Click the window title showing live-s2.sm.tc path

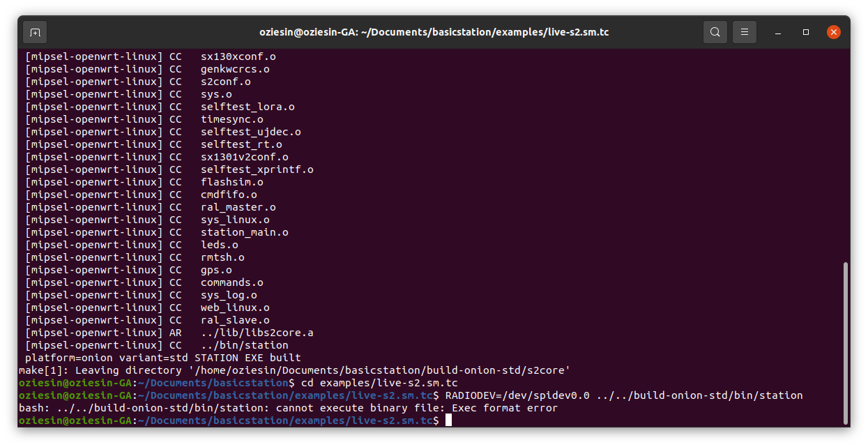point(434,31)
